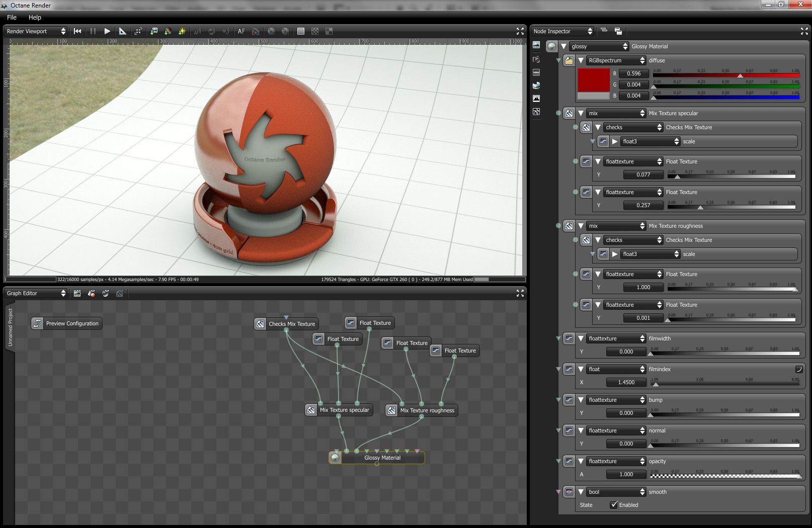Click the blue cylinder environment icon in inspector sidebar
The height and width of the screenshot is (528, 812).
[x=536, y=85]
